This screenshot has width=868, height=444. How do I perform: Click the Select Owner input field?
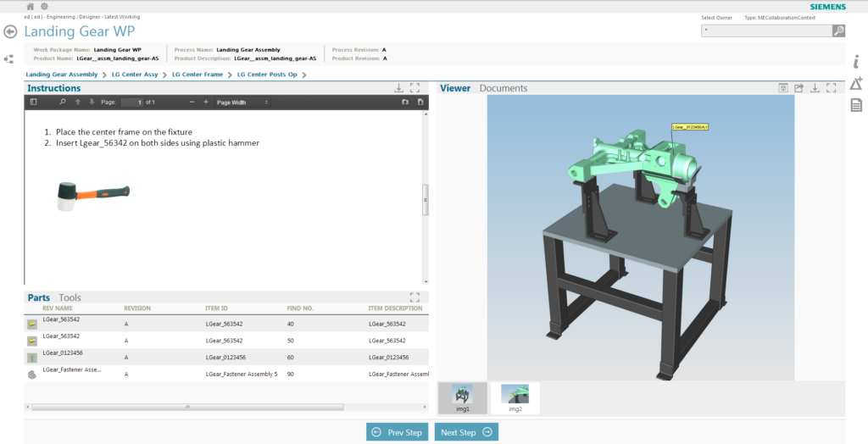click(765, 31)
